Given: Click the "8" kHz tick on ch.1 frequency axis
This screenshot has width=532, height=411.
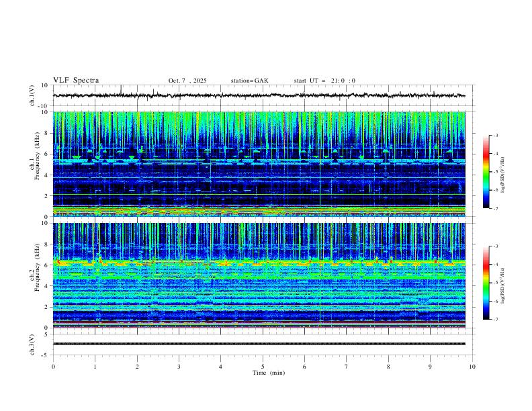Looking at the screenshot, I should click(46, 133).
